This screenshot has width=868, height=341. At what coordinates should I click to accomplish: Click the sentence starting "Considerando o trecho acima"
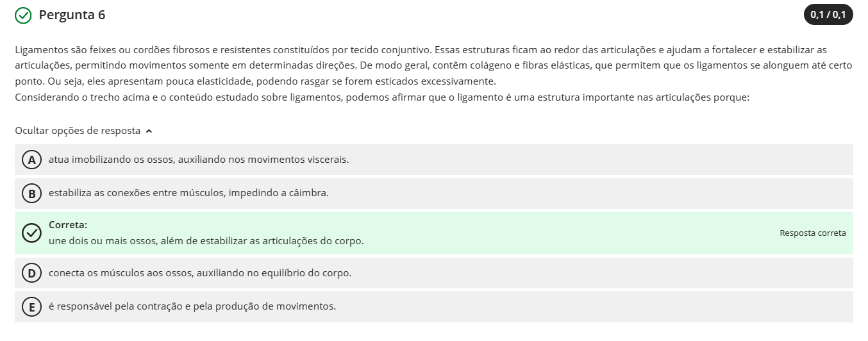click(x=382, y=98)
